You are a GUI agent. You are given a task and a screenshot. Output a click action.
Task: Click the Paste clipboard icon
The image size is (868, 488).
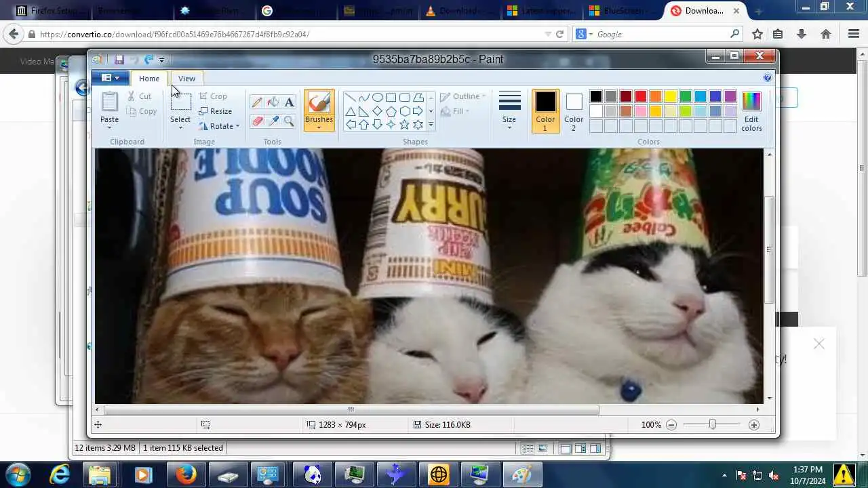[109, 102]
